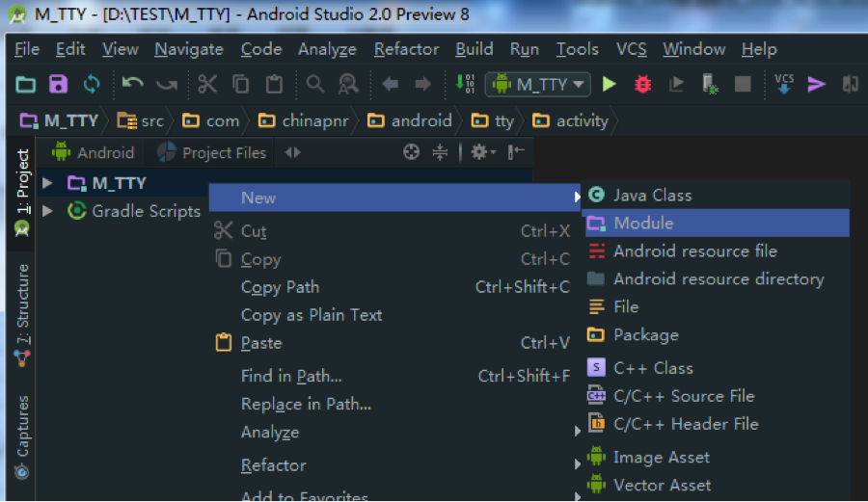Expand the Gradle Scripts tree node
Screen dimensions: 868x502
tap(47, 211)
